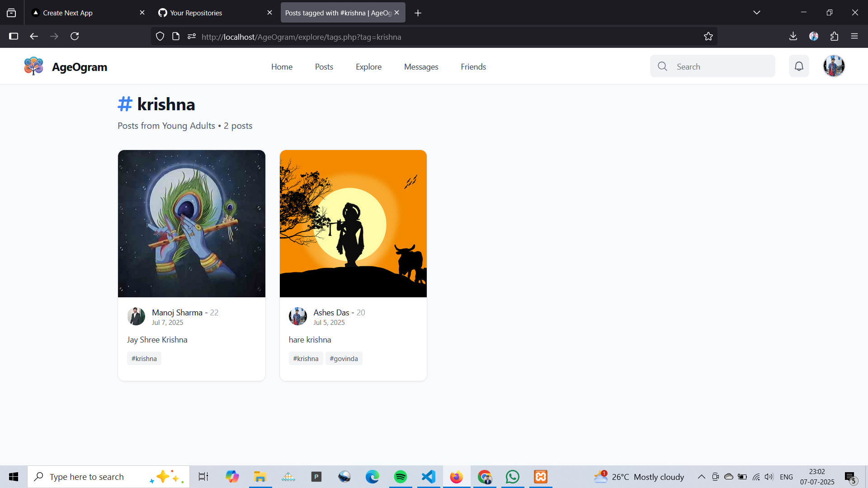
Task: Switch to the Create Next App tab
Action: pyautogui.click(x=88, y=13)
